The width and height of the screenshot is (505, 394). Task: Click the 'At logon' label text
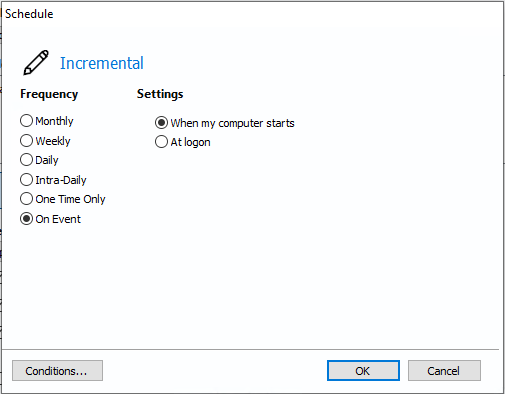190,142
